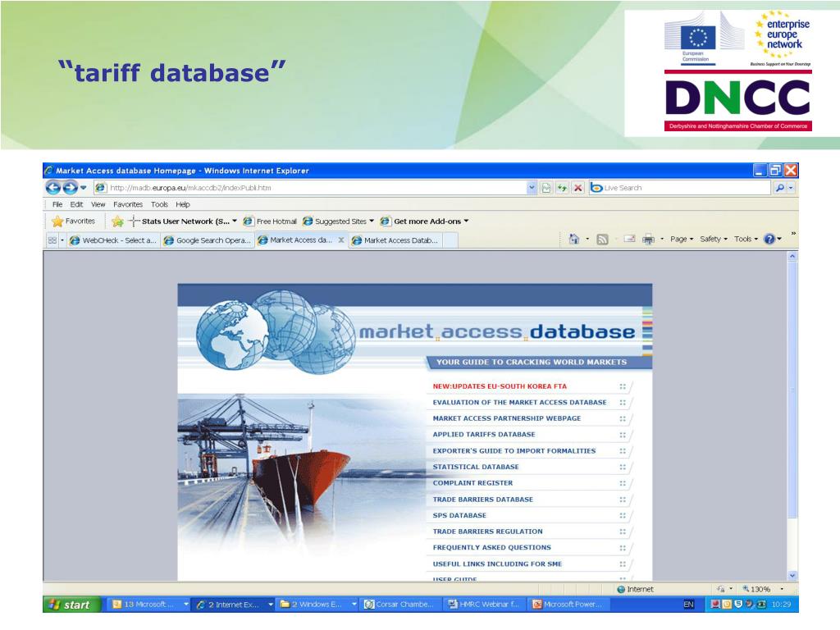Switch to Google Search Opera tab
Viewport: 840px width, 630px height.
[x=208, y=240]
